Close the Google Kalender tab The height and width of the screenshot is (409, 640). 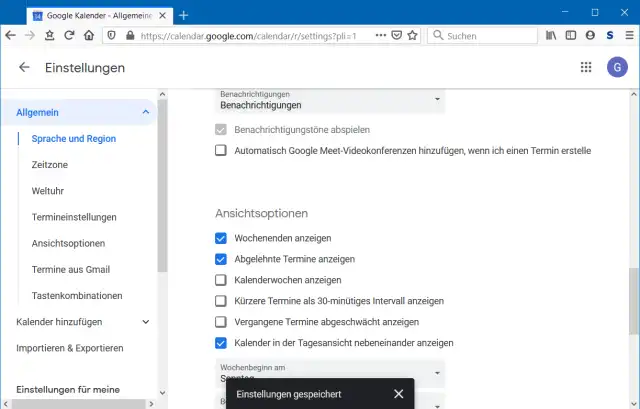coord(162,16)
